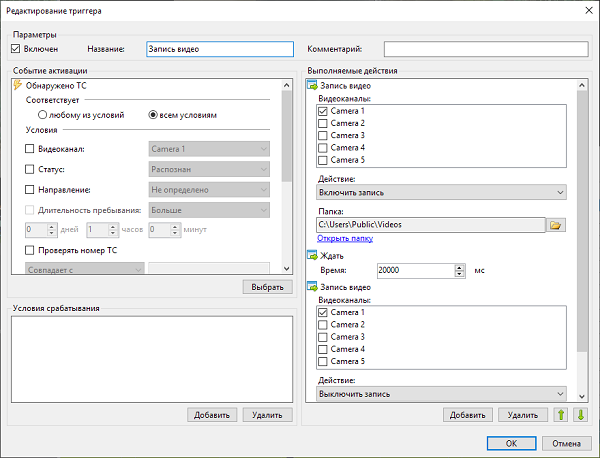
Task: Click the Событие активации scrollbar thumb
Action: [286, 136]
